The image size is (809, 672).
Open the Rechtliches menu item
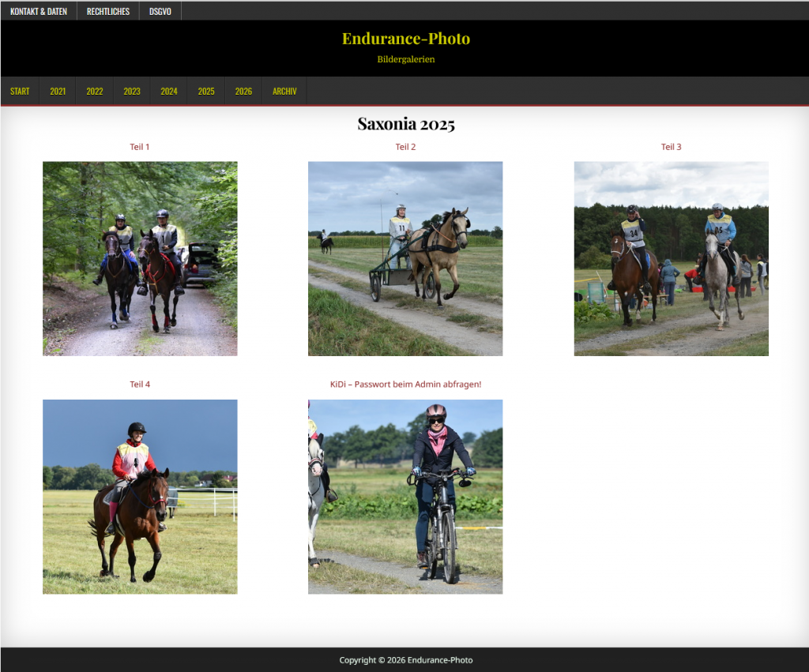[x=108, y=11]
